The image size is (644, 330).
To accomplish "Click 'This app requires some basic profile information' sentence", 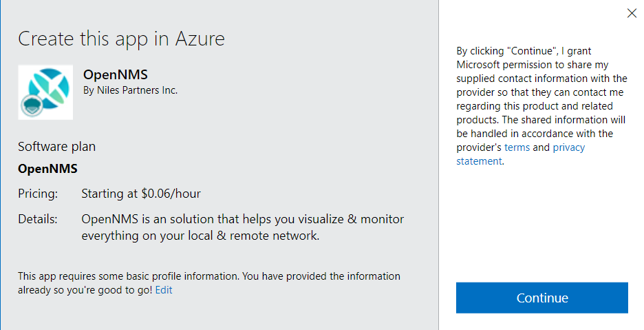I will 129,276.
